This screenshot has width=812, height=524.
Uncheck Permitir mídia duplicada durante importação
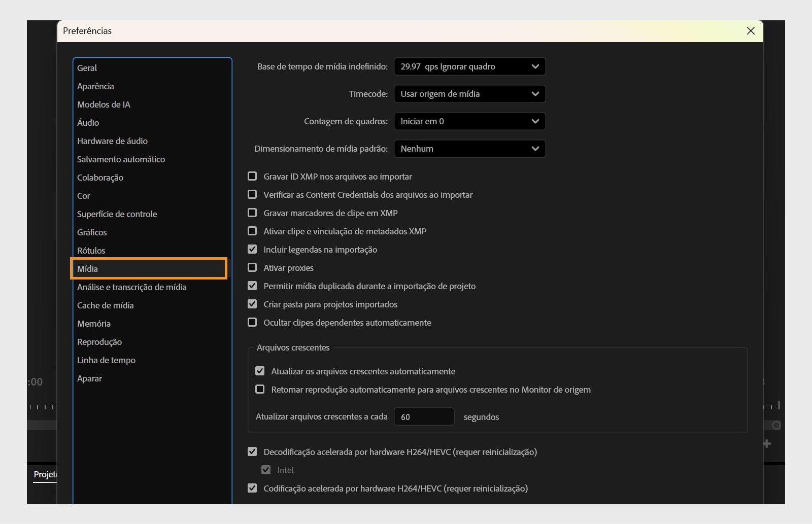pyautogui.click(x=252, y=286)
